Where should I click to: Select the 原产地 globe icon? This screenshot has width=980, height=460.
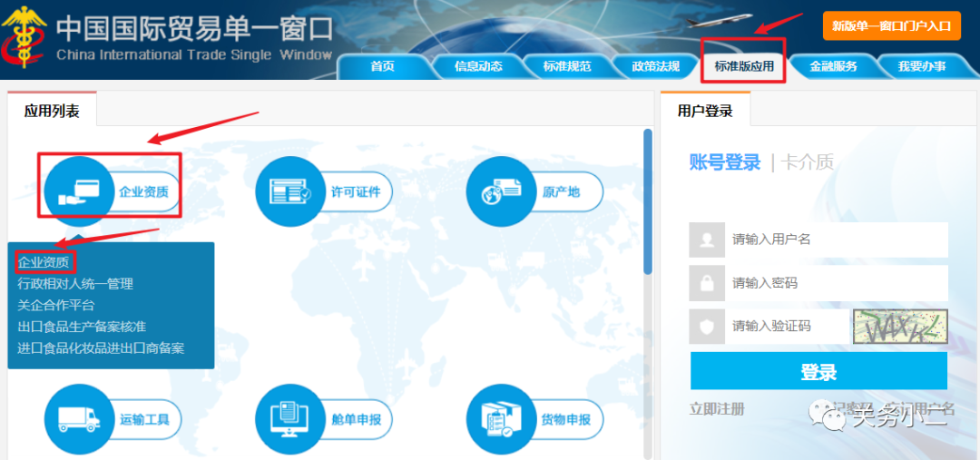pyautogui.click(x=501, y=191)
